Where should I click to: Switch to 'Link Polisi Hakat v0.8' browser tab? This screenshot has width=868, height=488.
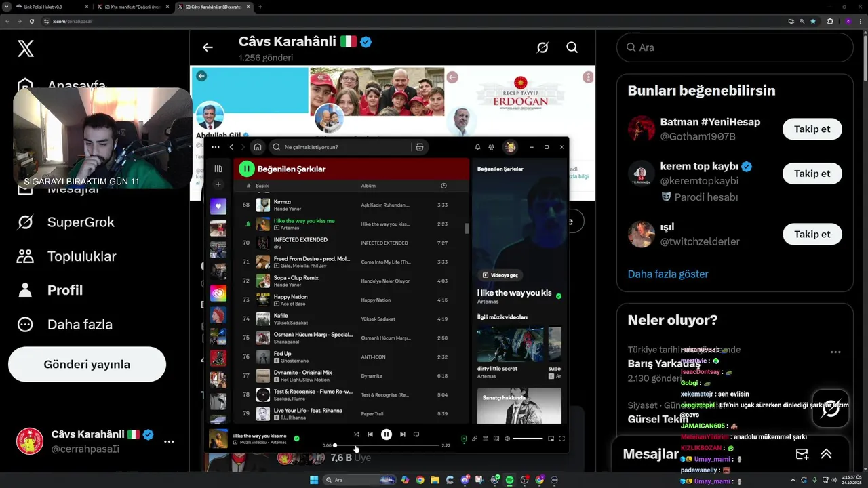coord(51,7)
